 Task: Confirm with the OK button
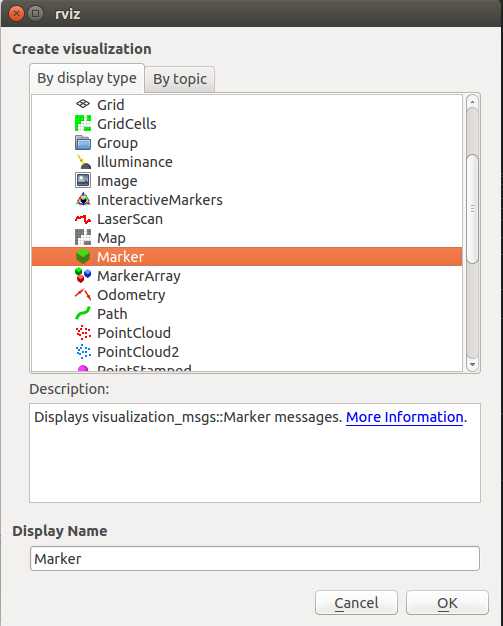(447, 602)
